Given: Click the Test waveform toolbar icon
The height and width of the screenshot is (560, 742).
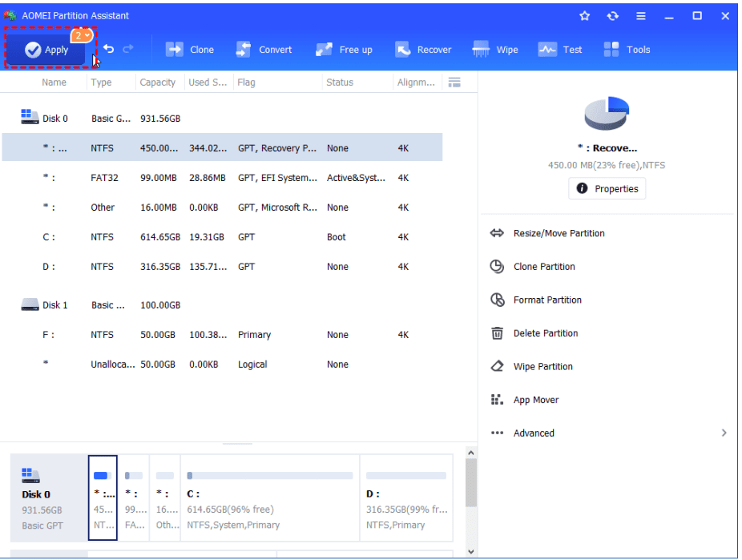Looking at the screenshot, I should tap(547, 49).
